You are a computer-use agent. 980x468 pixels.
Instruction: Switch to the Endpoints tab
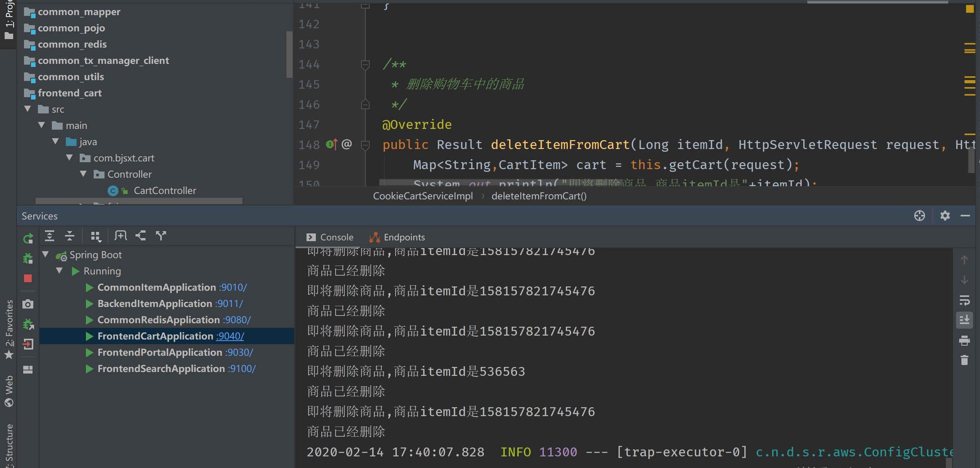397,237
